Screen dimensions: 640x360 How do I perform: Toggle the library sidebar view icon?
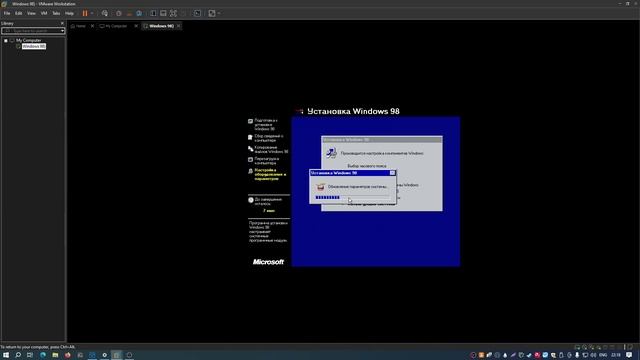click(x=153, y=13)
